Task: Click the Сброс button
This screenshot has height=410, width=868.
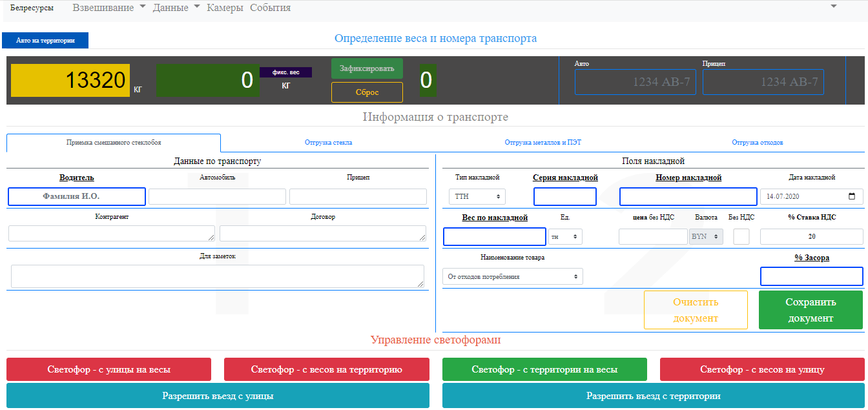Action: click(x=367, y=92)
